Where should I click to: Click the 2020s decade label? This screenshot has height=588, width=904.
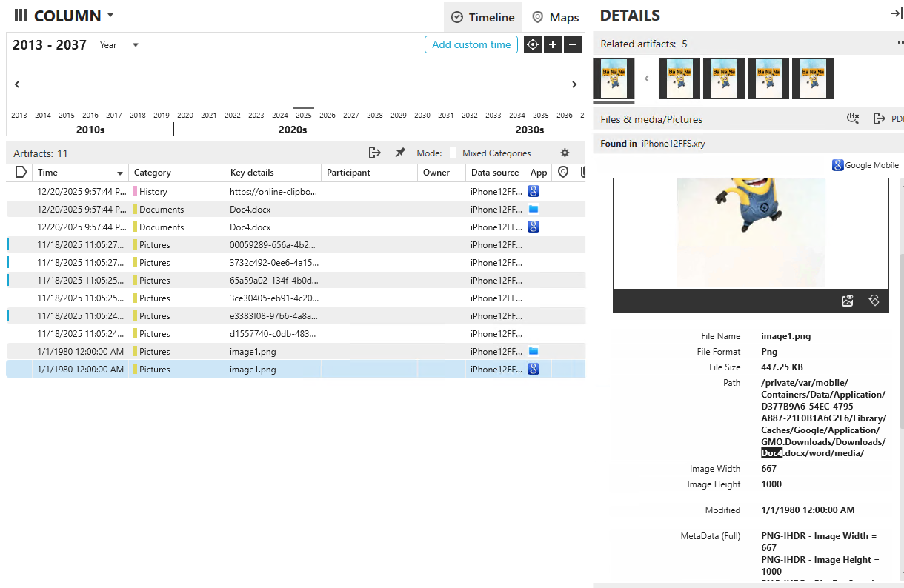[293, 130]
